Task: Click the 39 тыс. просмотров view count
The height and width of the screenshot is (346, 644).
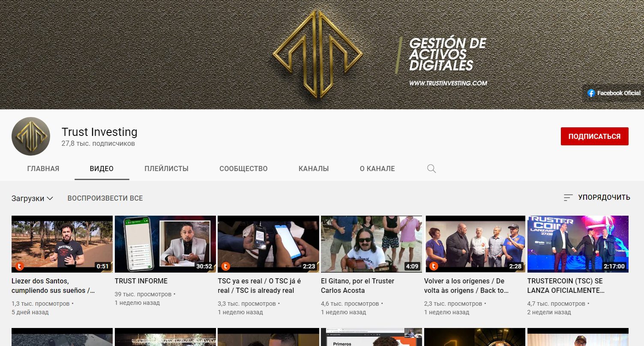Action: 143,294
